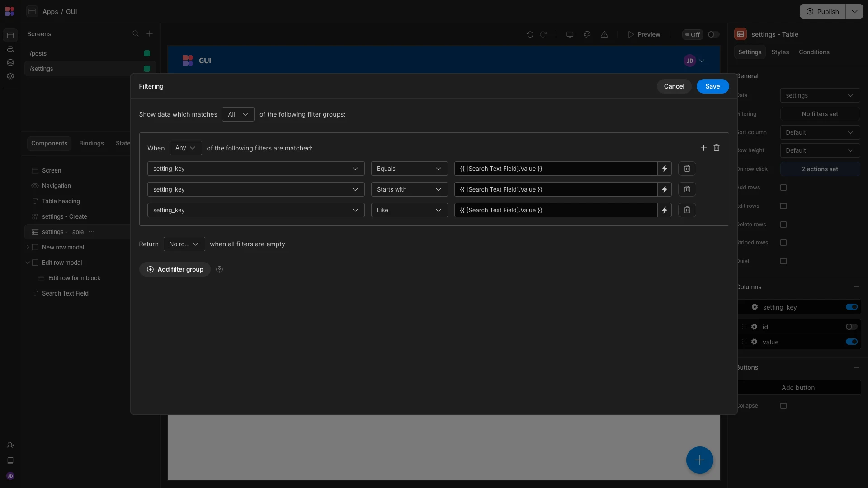Screen dimensions: 868x488
Task: Open the Publish options arrow
Action: pyautogui.click(x=854, y=11)
